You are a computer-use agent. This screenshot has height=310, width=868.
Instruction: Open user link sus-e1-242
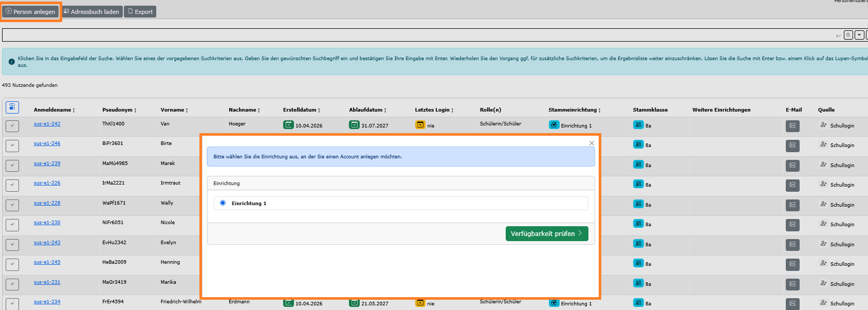(47, 124)
